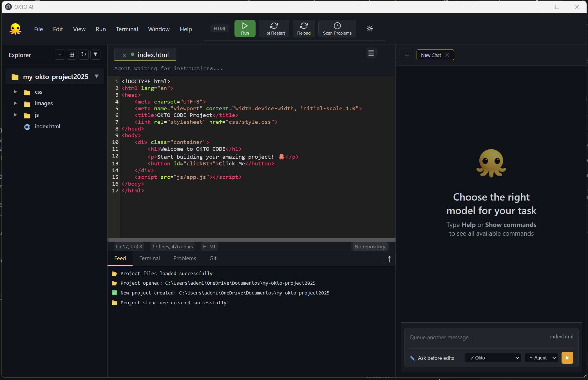Create a new file in Explorer
The height and width of the screenshot is (380, 588).
[x=60, y=55]
